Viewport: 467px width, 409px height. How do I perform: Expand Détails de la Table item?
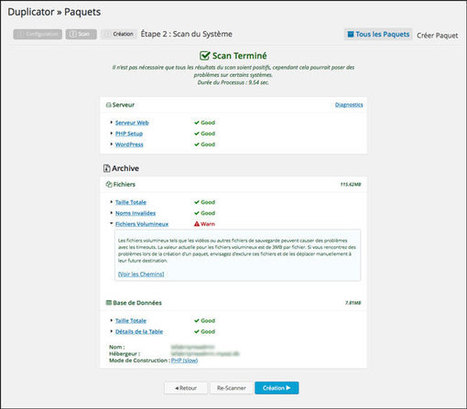(x=139, y=332)
